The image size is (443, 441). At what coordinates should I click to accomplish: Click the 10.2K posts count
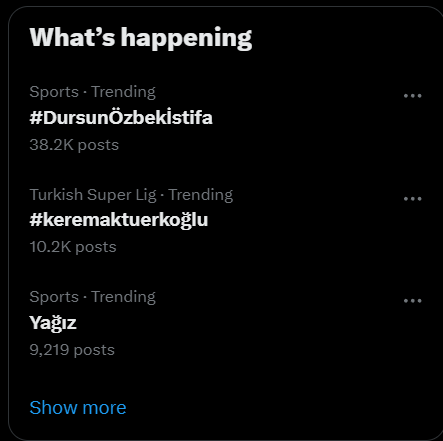(x=73, y=247)
